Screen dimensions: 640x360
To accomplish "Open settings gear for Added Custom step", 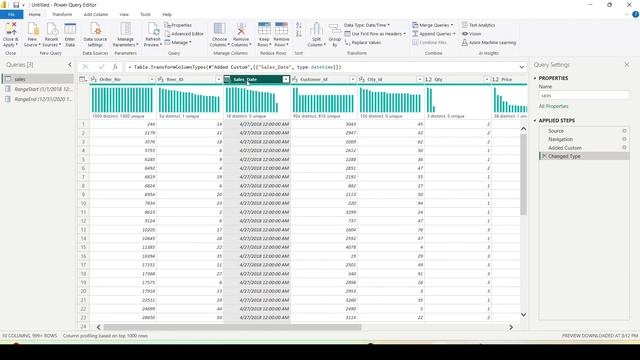I will [x=624, y=147].
